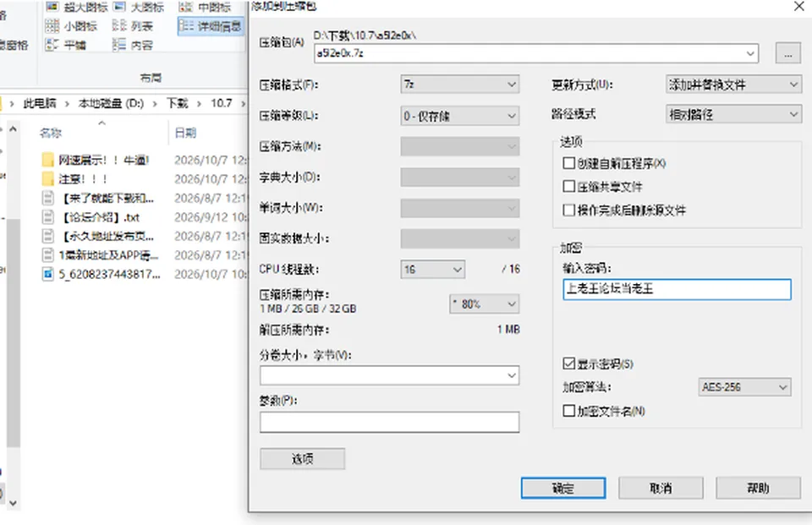Select the 列表 view layout in Explorer

tap(119, 25)
